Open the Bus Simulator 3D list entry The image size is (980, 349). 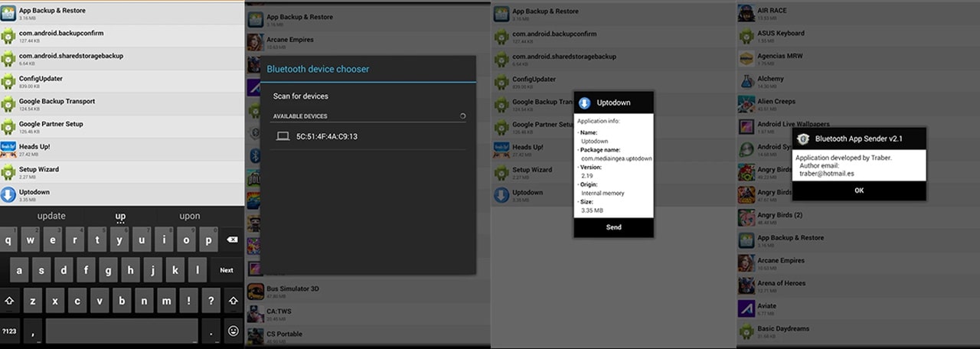click(x=368, y=292)
